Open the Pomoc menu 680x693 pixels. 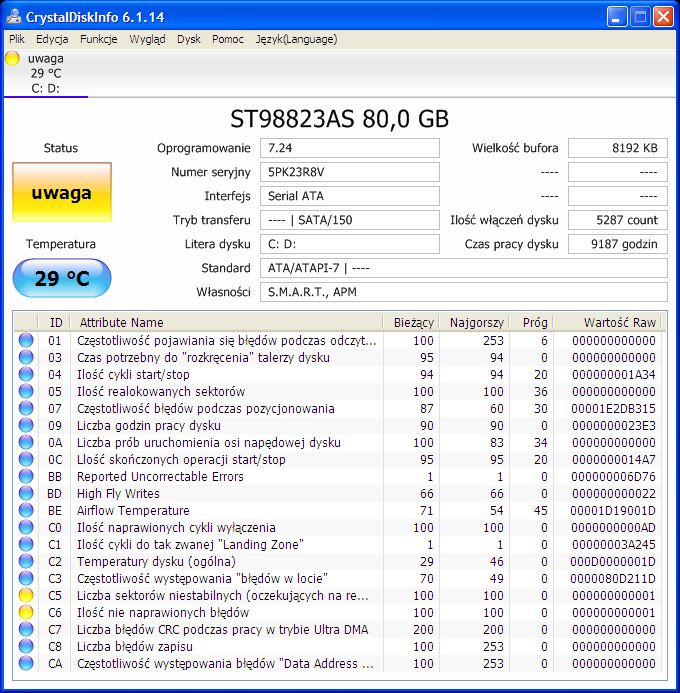[x=228, y=39]
